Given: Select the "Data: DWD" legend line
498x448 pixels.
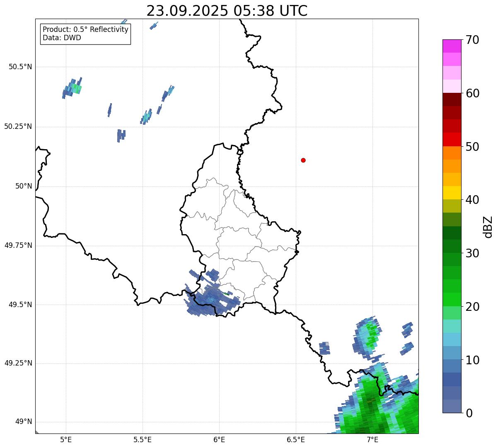Looking at the screenshot, I should [x=62, y=38].
